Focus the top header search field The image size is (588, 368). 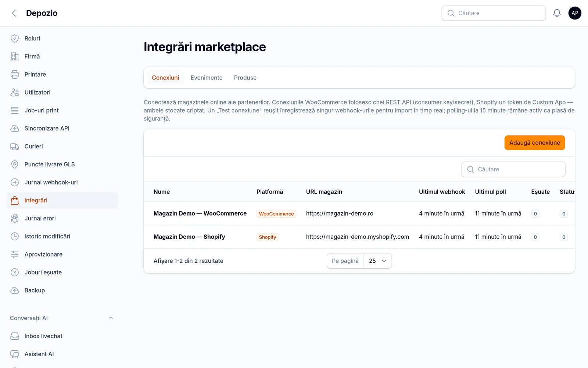coord(494,13)
